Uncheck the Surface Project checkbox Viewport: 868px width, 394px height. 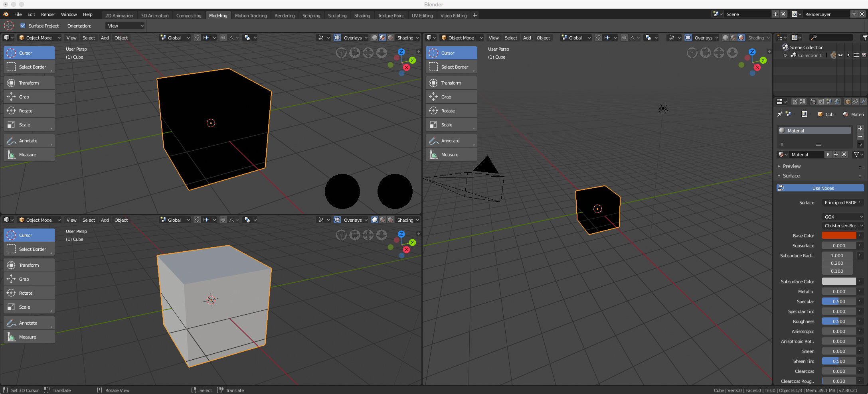(23, 26)
